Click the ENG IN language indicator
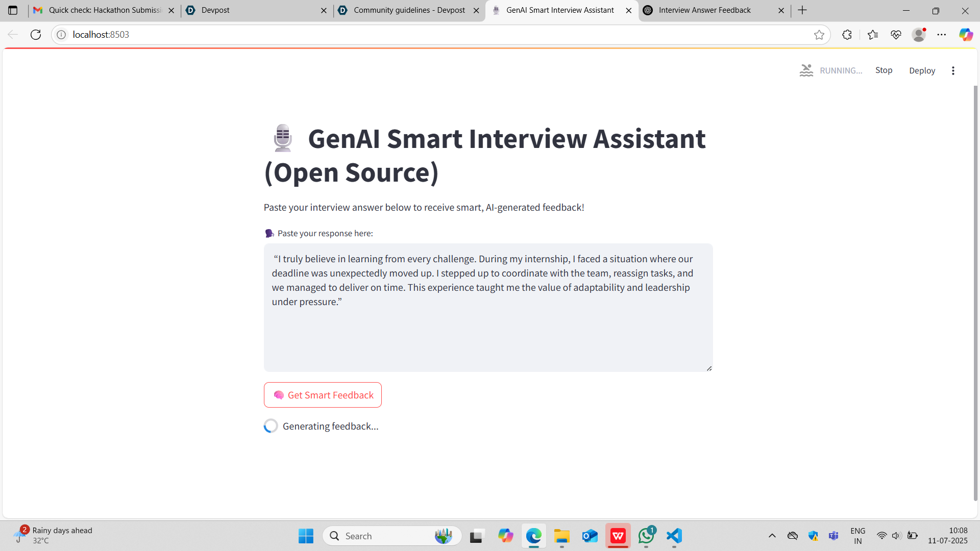 (857, 535)
